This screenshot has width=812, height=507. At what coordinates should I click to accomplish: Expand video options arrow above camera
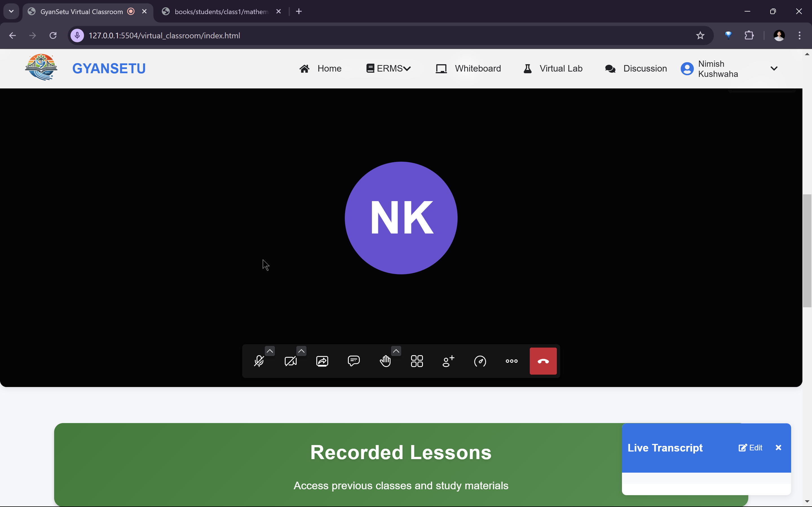(x=301, y=351)
